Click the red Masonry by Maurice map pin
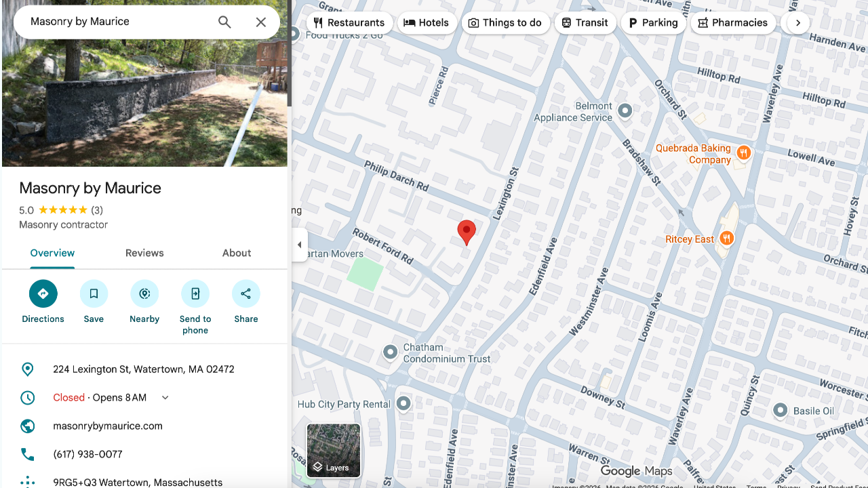868x488 pixels. point(466,232)
